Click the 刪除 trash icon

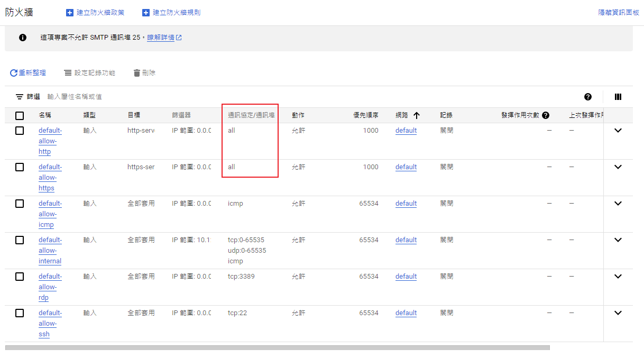click(137, 72)
